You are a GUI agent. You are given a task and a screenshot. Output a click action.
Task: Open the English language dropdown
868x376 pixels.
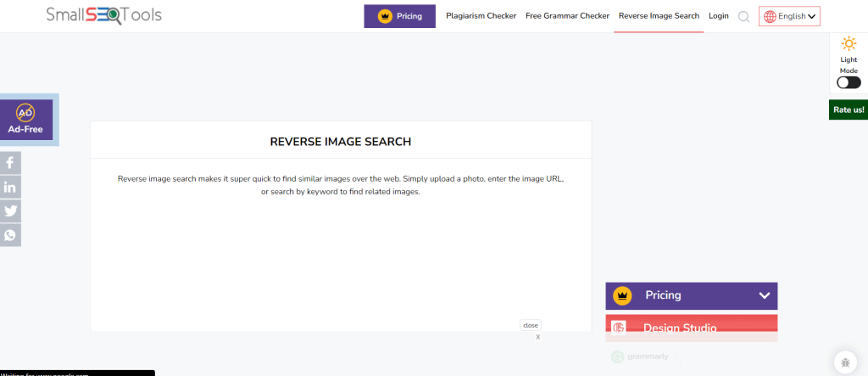coord(789,17)
